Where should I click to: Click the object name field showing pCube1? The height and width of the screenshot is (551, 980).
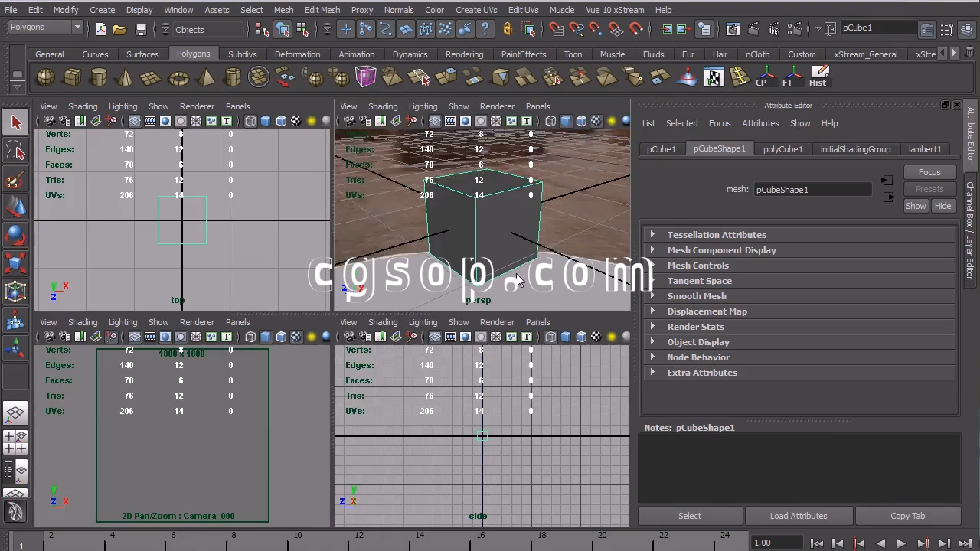pyautogui.click(x=877, y=28)
